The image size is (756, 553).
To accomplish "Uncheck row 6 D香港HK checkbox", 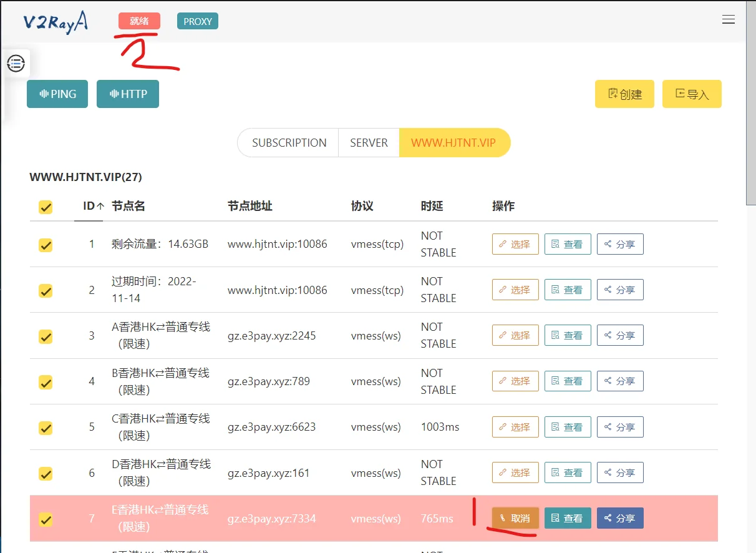I will 46,474.
